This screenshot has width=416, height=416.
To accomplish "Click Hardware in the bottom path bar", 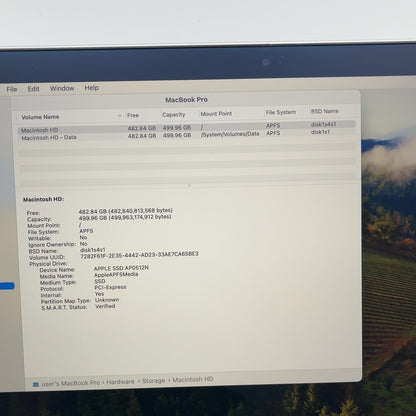I will click(x=120, y=382).
